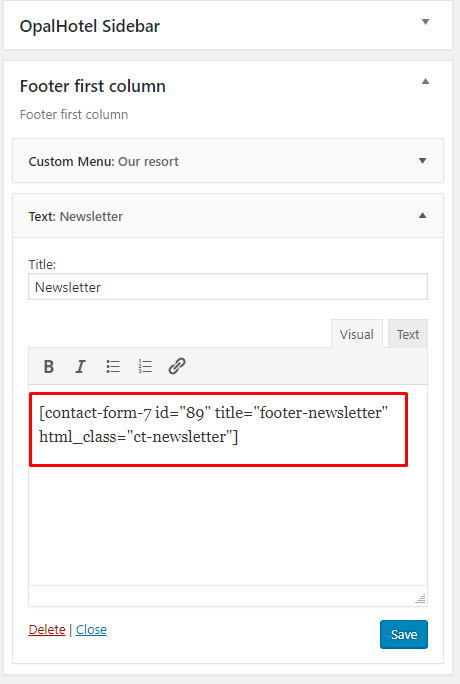The height and width of the screenshot is (684, 460).
Task: Collapse the Text: Newsletter widget arrow
Action: tap(423, 215)
